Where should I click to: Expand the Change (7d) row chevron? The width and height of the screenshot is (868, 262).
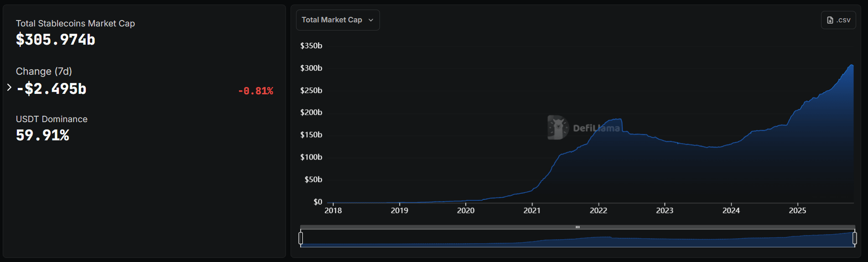click(9, 87)
